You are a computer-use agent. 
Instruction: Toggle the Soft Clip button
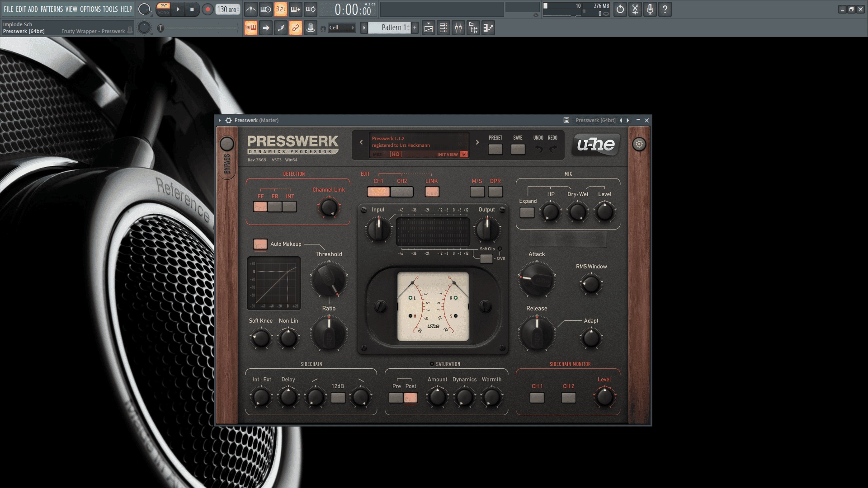point(486,258)
